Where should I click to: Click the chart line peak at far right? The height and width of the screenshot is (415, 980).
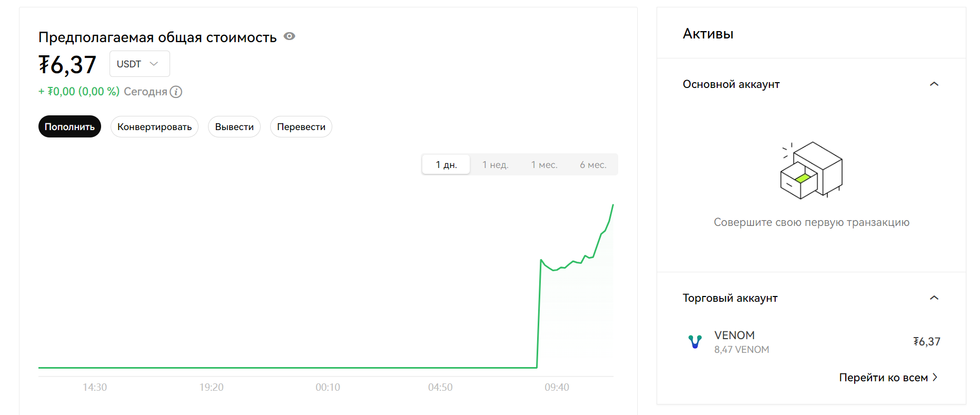[613, 205]
